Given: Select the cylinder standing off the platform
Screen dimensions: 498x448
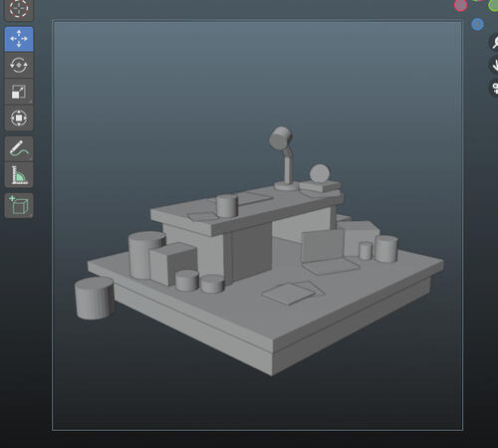Looking at the screenshot, I should point(95,298).
